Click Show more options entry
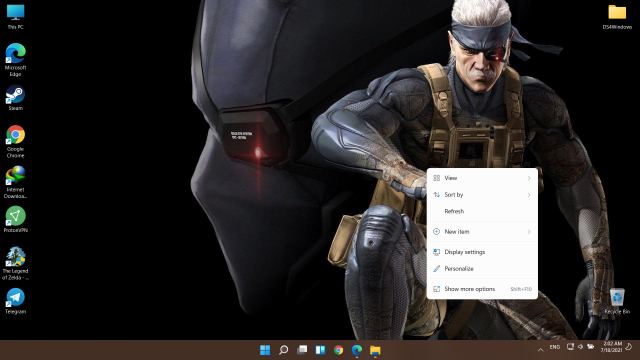The width and height of the screenshot is (640, 360). (x=482, y=289)
